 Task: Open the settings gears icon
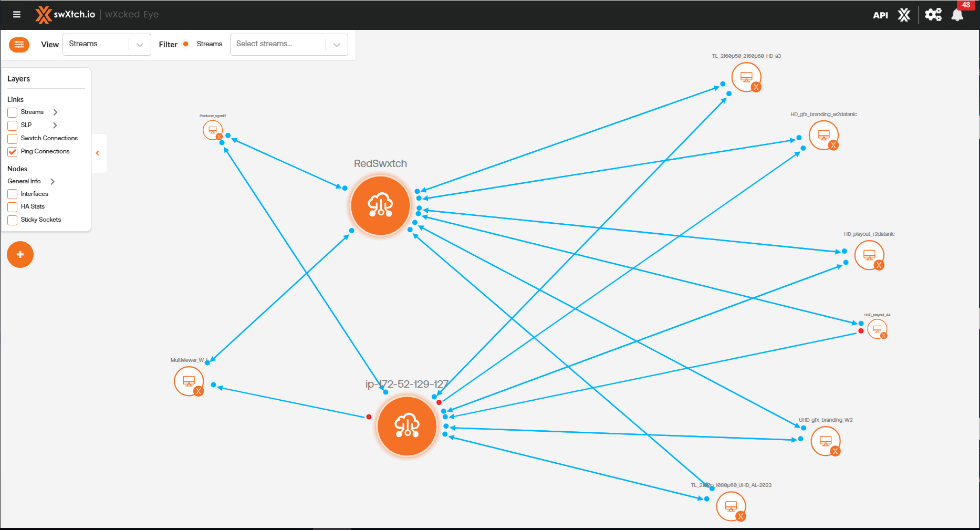933,15
